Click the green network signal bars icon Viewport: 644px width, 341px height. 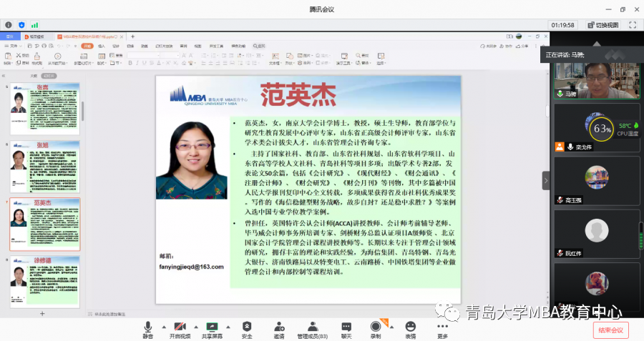pos(34,25)
